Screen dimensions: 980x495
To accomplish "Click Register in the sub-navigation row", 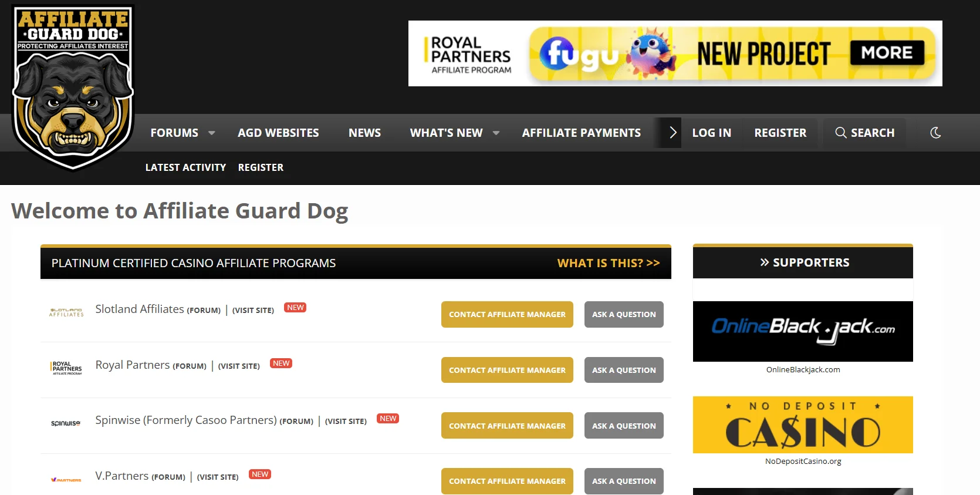I will 261,167.
